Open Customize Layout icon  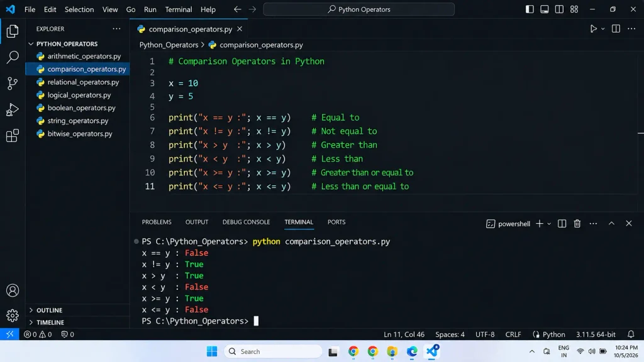click(x=574, y=9)
